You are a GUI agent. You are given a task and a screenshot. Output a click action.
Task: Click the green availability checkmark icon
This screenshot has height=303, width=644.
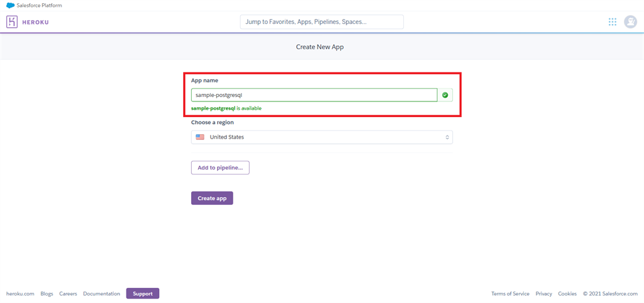point(445,95)
